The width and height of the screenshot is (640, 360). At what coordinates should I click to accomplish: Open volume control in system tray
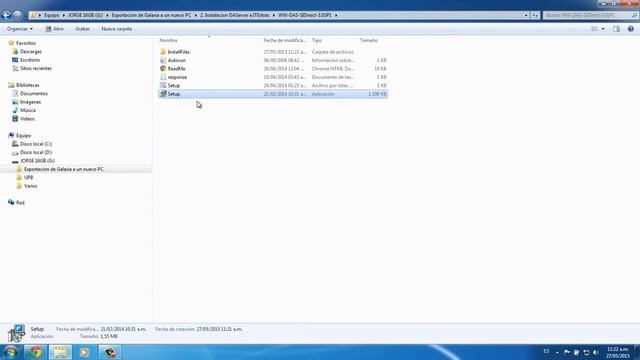[x=596, y=352]
